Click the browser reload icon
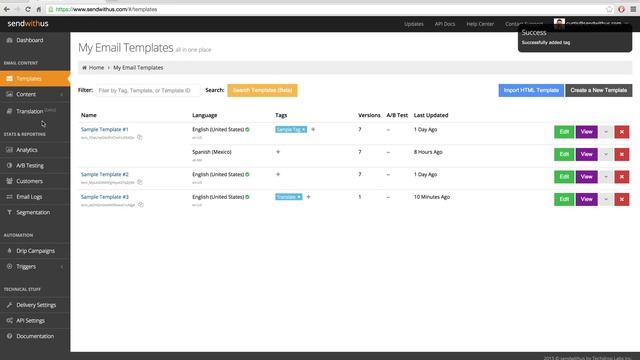640x360 pixels. point(28,9)
